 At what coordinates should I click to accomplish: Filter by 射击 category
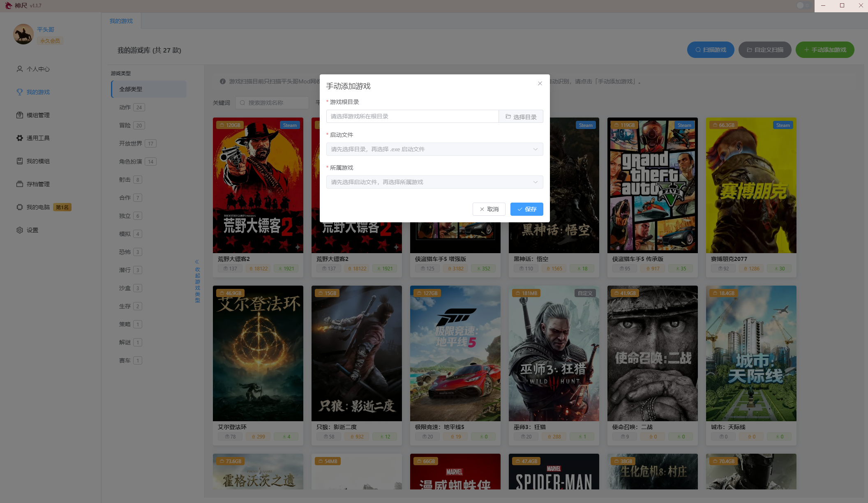[x=130, y=180]
